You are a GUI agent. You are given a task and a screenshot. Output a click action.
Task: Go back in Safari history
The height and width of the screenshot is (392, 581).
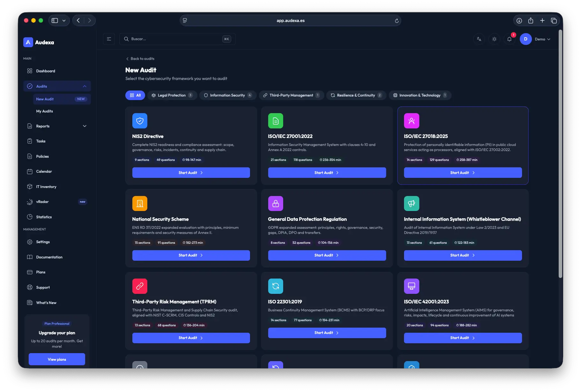[78, 20]
